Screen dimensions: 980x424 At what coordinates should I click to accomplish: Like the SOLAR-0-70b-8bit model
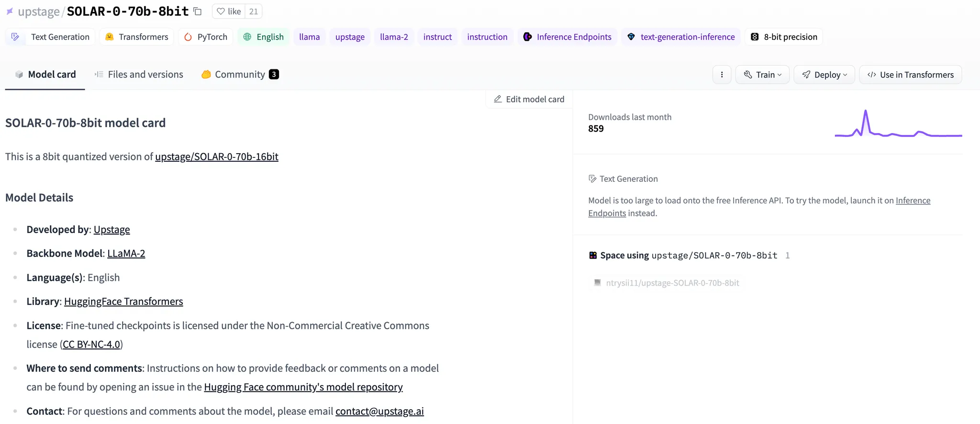[x=229, y=11]
